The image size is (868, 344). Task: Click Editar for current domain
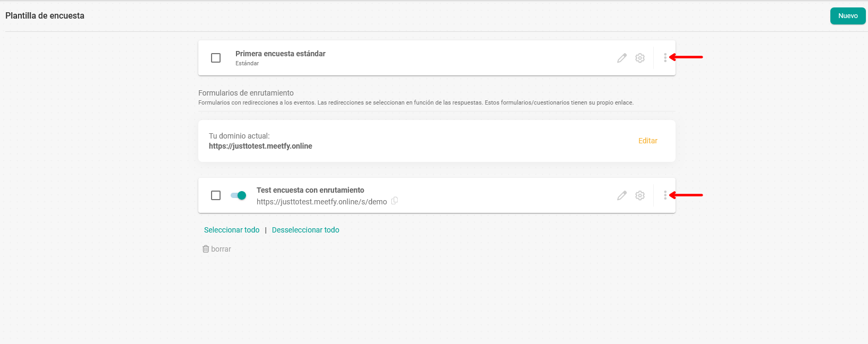[x=648, y=141]
